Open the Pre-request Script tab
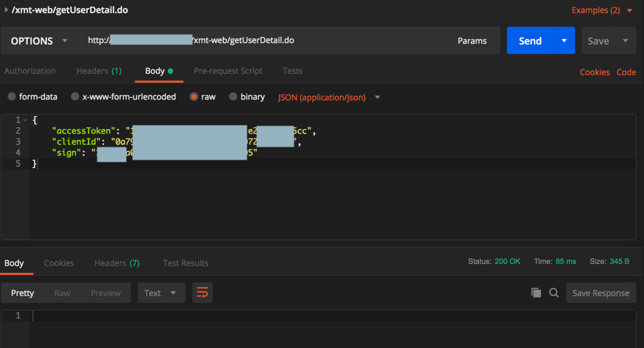Image resolution: width=644 pixels, height=348 pixels. [x=228, y=71]
